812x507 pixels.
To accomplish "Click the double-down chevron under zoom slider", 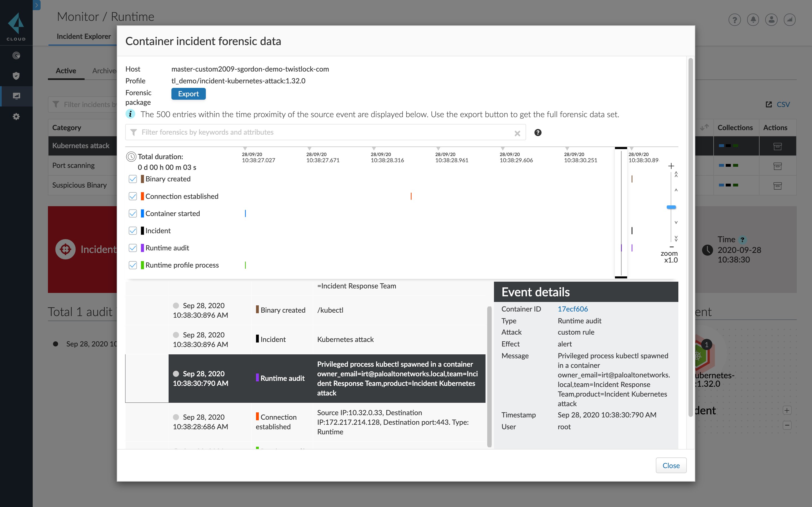I will pos(676,238).
